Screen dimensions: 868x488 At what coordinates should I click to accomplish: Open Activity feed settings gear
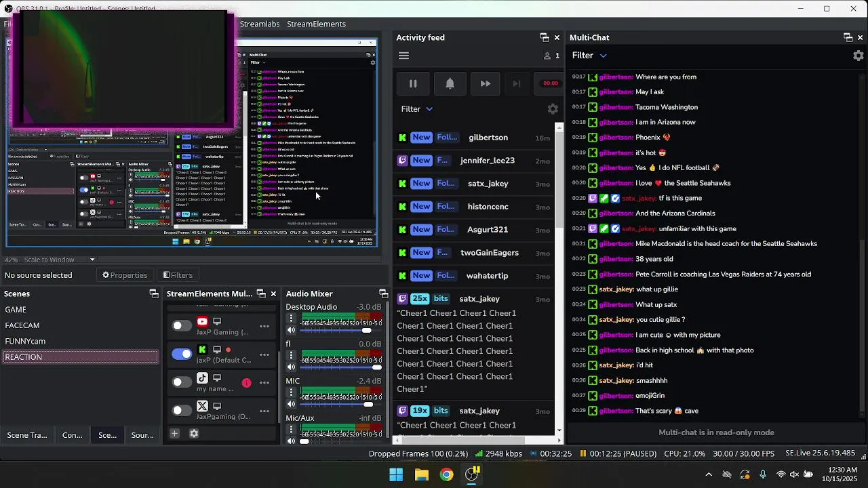click(x=553, y=108)
